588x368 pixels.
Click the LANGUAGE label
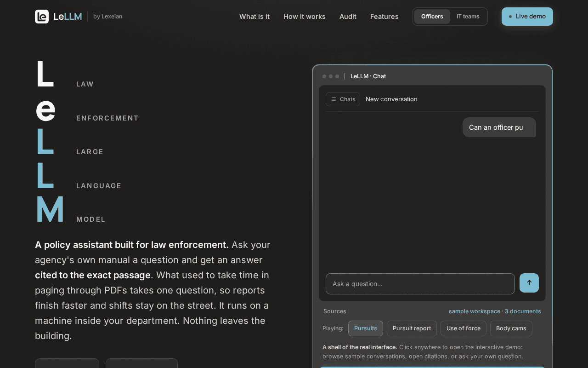99,186
